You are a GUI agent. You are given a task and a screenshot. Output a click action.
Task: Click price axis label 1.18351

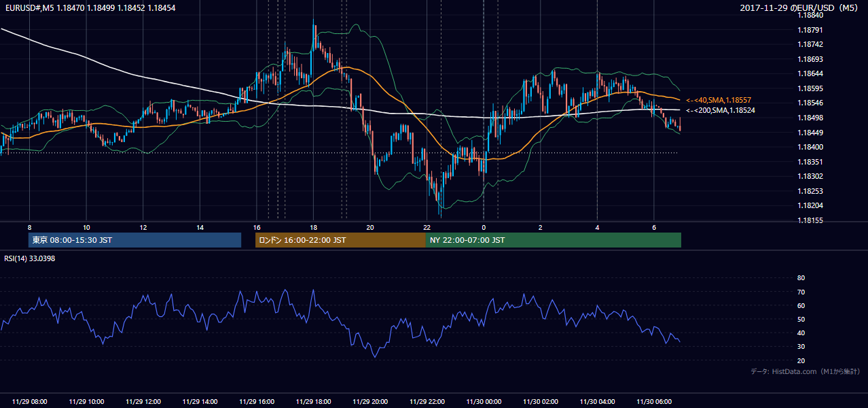pos(810,162)
